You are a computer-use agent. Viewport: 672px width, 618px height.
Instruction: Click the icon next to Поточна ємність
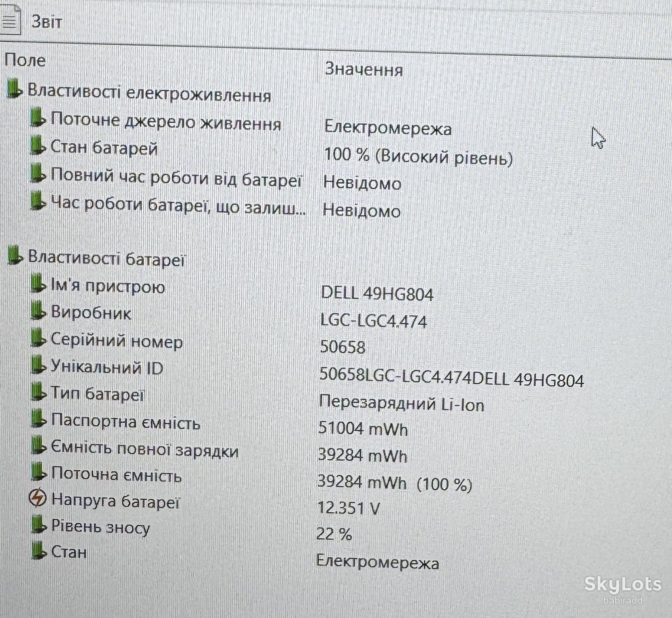39,472
